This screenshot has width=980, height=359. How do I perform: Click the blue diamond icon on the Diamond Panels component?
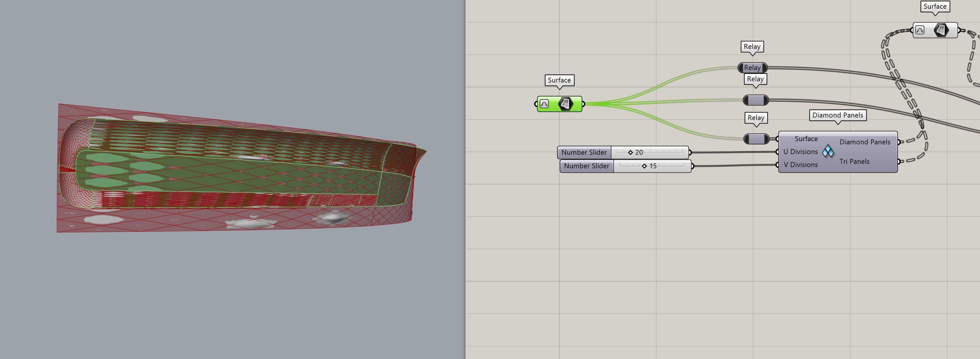pos(828,152)
